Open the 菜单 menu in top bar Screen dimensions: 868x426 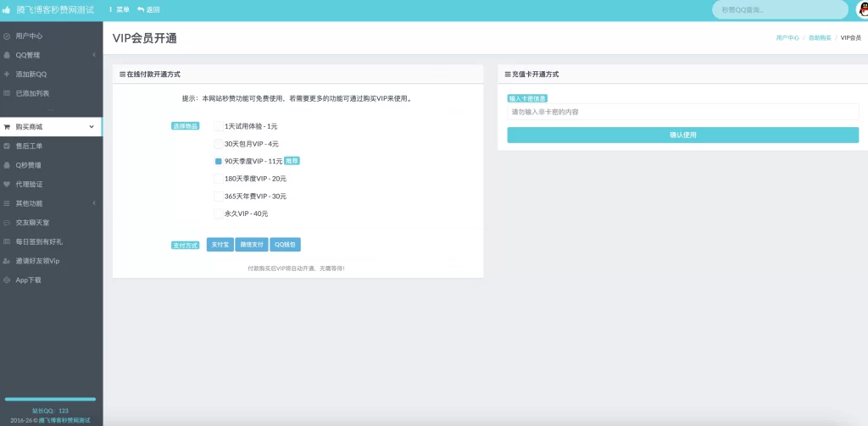(x=120, y=10)
